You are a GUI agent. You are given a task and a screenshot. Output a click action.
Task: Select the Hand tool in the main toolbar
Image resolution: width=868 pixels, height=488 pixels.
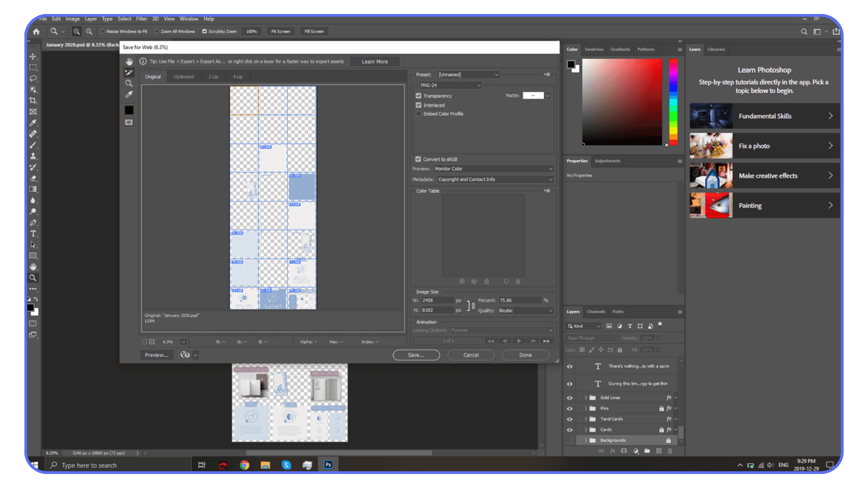33,267
